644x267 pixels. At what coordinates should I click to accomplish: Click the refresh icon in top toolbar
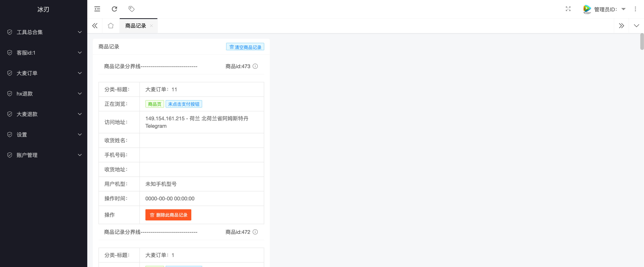point(114,9)
